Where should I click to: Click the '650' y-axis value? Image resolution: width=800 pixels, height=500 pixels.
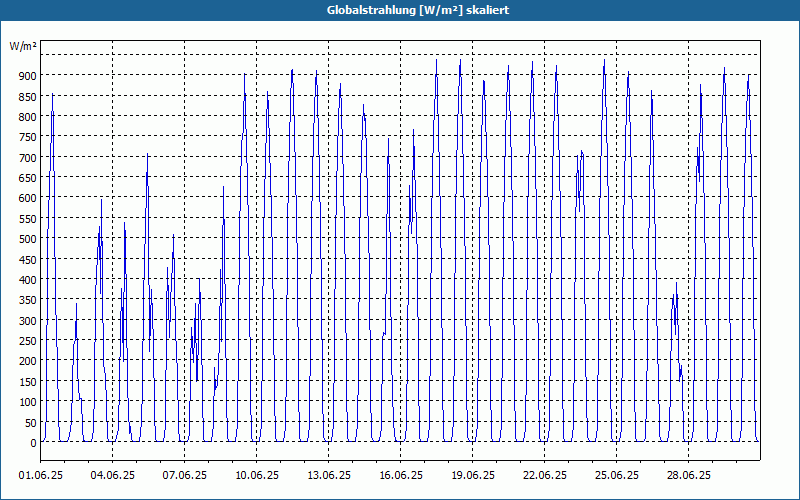click(28, 178)
